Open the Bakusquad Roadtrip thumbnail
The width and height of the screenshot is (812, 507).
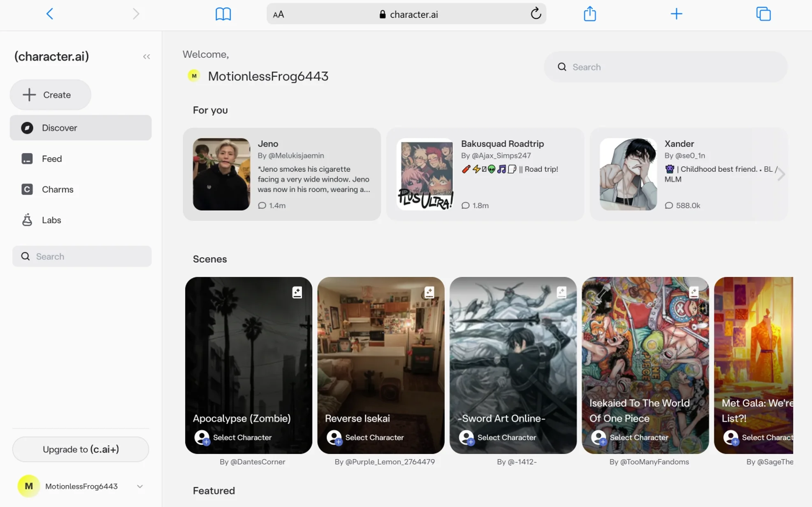click(x=425, y=174)
